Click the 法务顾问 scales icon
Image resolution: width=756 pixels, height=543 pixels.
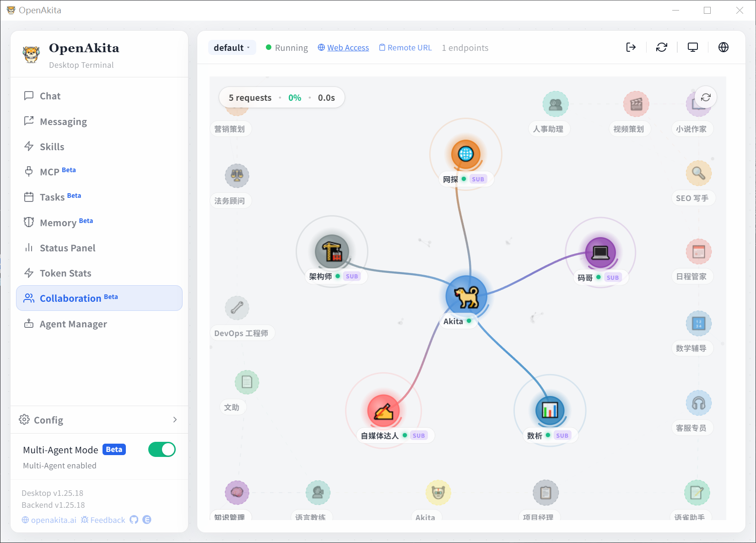(x=237, y=176)
